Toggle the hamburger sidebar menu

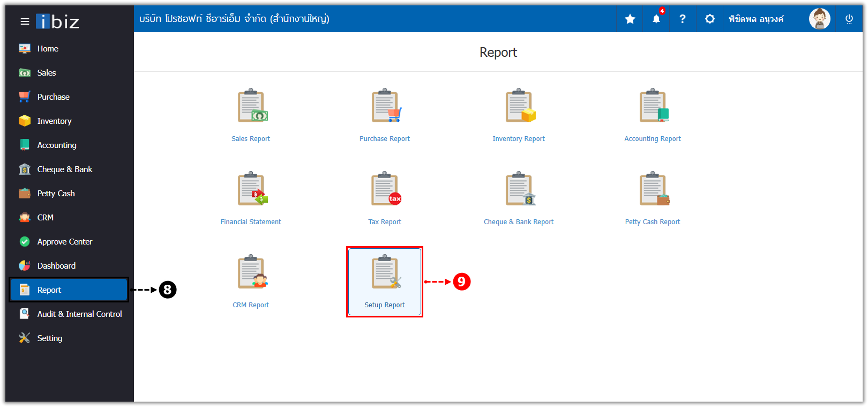click(25, 21)
